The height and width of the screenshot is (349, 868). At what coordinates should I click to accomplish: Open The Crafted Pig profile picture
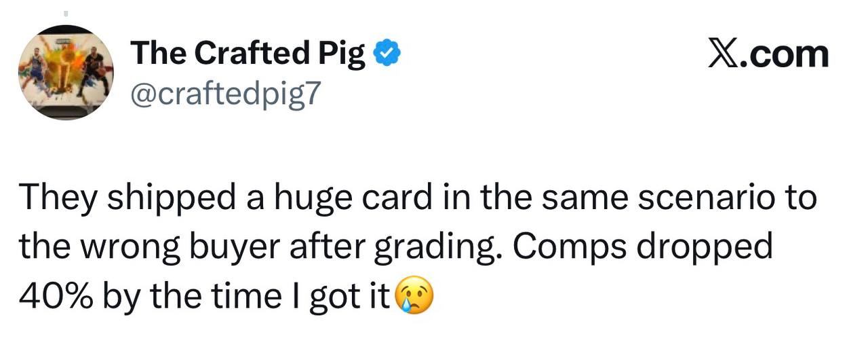(66, 73)
